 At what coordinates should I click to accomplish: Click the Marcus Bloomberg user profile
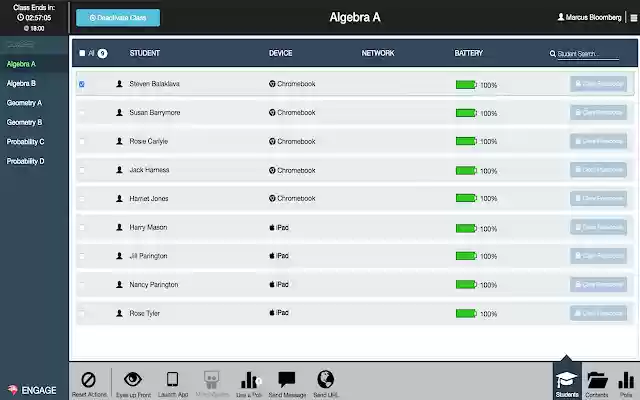pyautogui.click(x=589, y=17)
